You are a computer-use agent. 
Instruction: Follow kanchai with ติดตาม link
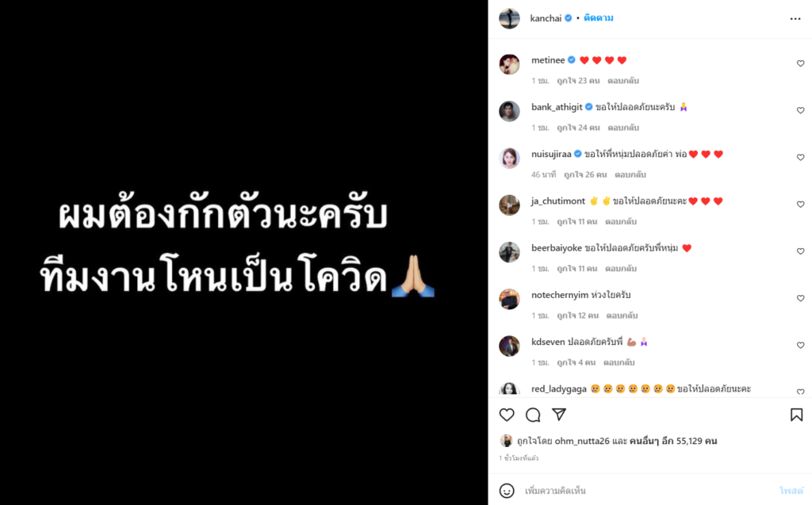click(x=598, y=18)
